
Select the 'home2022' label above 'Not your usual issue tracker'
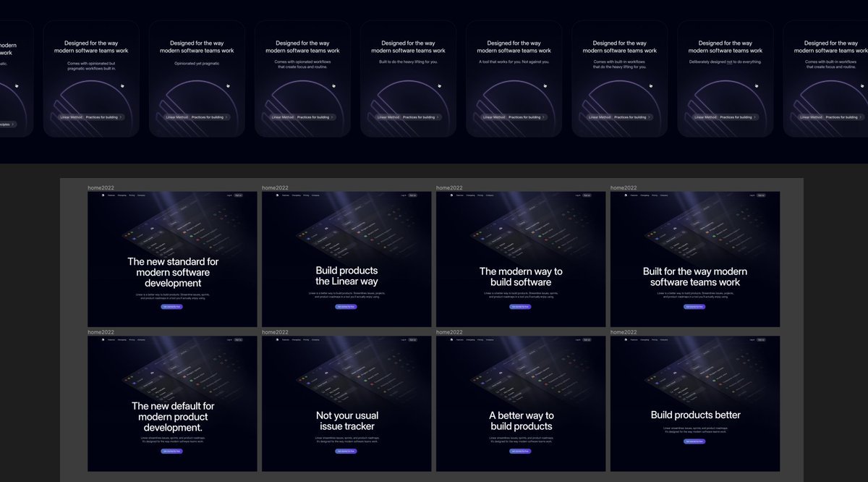pyautogui.click(x=275, y=332)
